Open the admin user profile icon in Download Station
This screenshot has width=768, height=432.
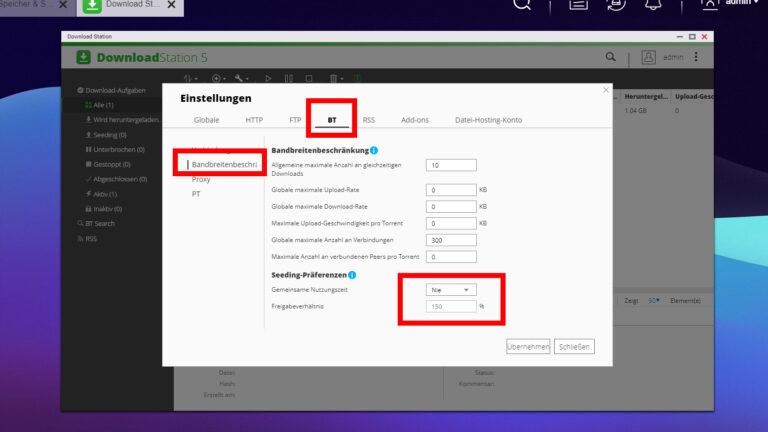click(648, 57)
